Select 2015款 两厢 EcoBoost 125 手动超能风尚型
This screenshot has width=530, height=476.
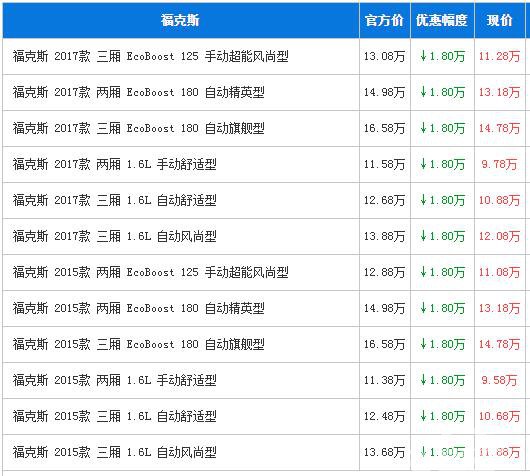(x=151, y=272)
